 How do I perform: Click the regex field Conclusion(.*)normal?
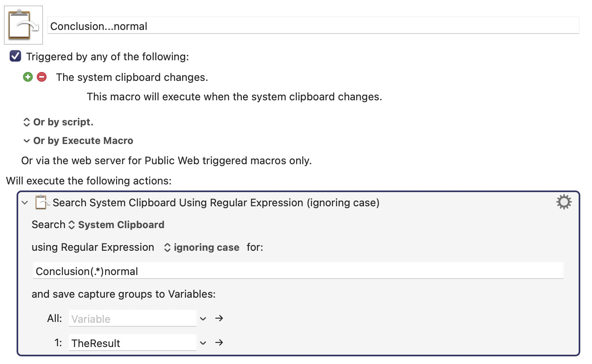tap(298, 271)
